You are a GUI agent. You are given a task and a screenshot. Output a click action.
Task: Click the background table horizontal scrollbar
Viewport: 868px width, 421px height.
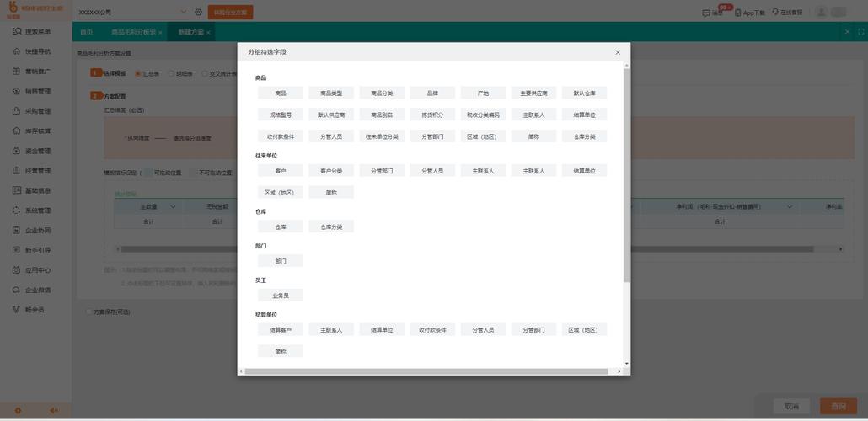pos(467,249)
